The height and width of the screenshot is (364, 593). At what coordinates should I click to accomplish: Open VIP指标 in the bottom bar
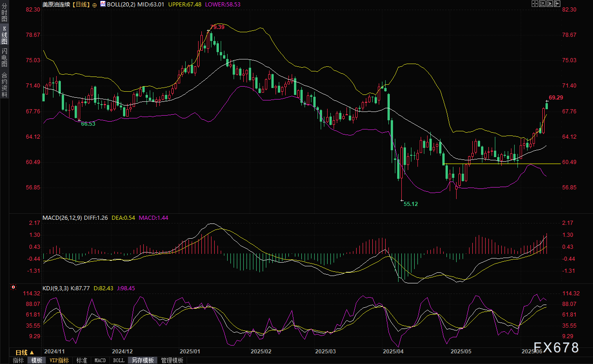[59, 360]
